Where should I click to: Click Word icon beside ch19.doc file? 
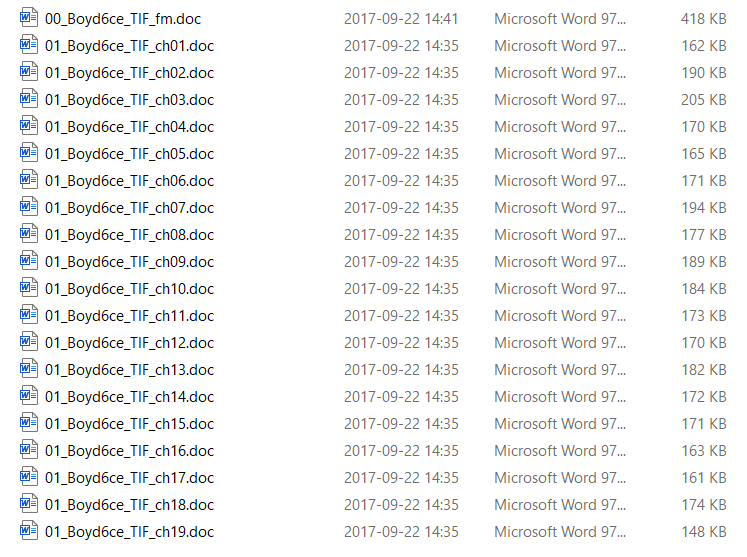[x=29, y=531]
